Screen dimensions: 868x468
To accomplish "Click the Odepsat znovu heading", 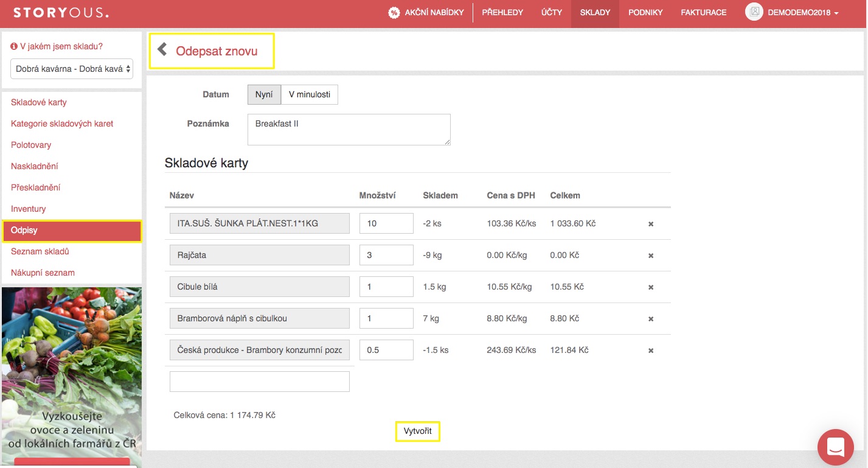I will pos(217,51).
